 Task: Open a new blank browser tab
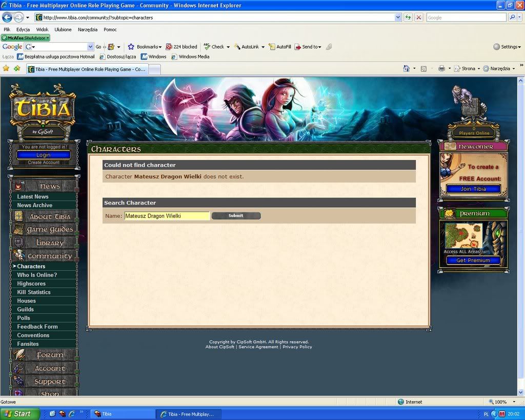tap(154, 70)
